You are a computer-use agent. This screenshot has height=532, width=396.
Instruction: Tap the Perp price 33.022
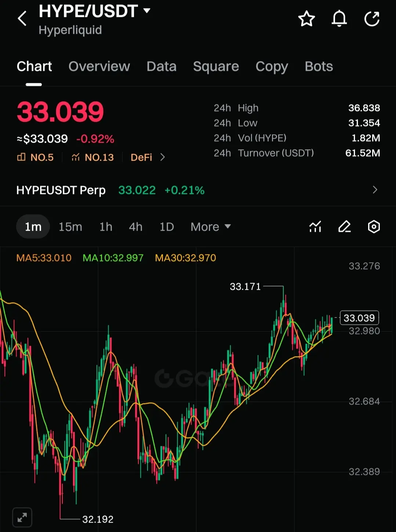(x=137, y=190)
